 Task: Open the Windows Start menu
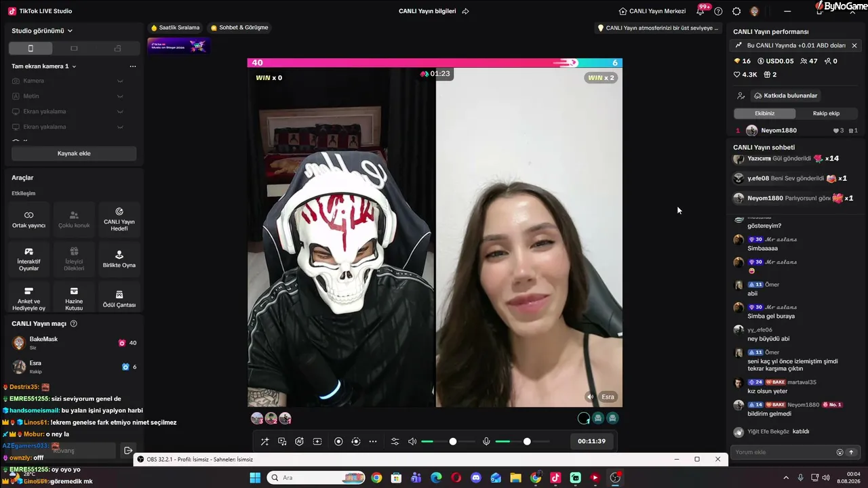click(255, 478)
